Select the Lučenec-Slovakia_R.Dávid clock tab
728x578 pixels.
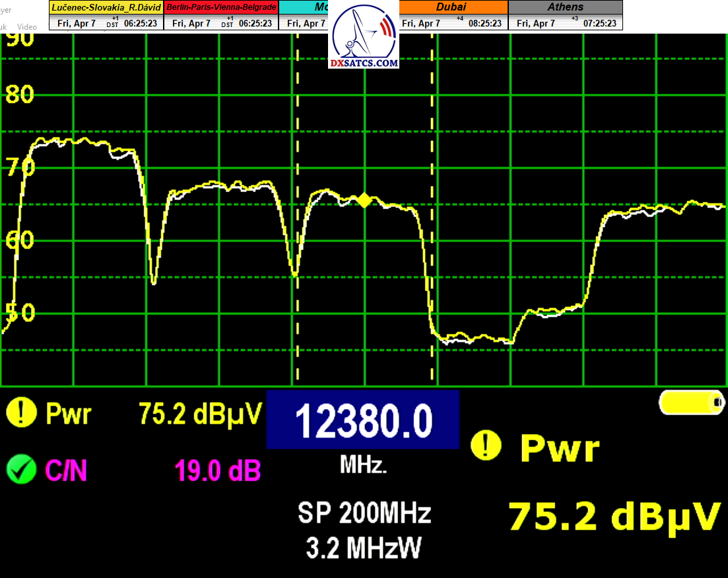pyautogui.click(x=106, y=7)
